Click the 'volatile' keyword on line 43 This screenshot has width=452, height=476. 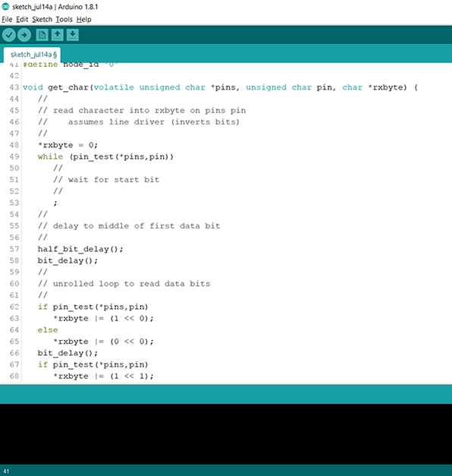[x=114, y=87]
